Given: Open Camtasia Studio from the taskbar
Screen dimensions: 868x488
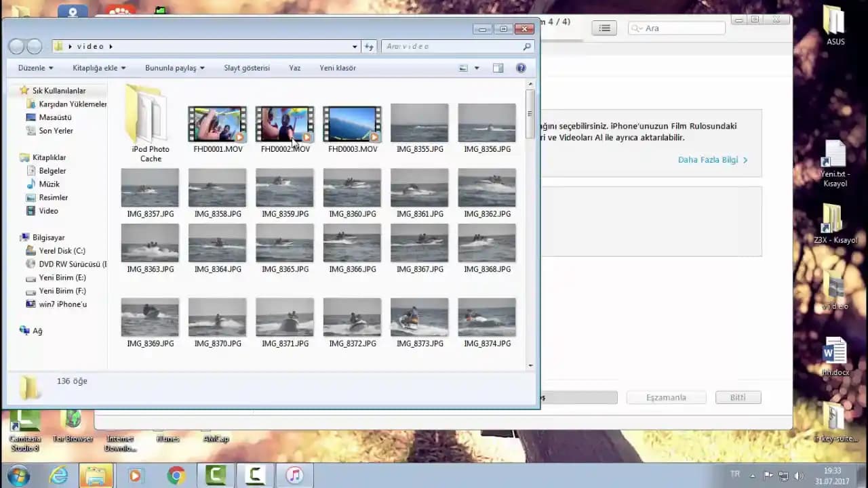Looking at the screenshot, I should point(216,474).
